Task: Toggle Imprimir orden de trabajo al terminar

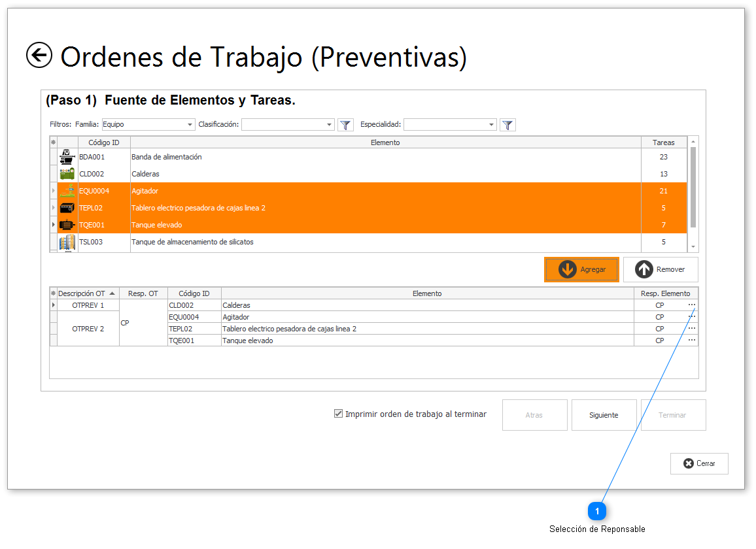Action: (x=338, y=414)
